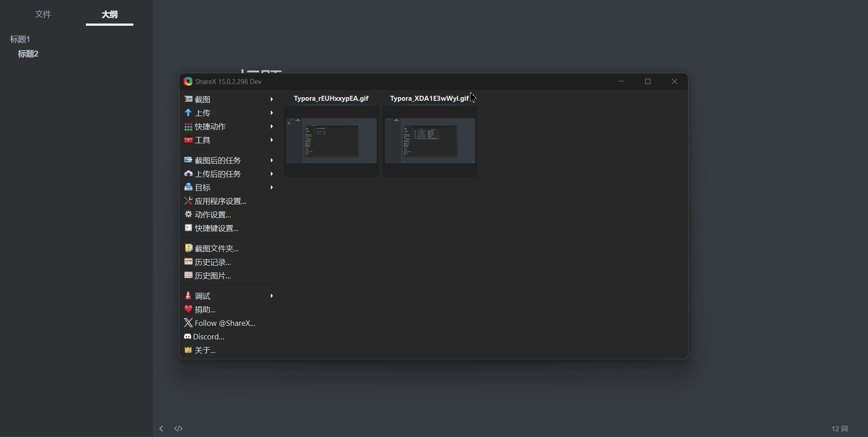This screenshot has width=868, height=437.
Task: Click the 工具 toolbox icon
Action: click(189, 140)
